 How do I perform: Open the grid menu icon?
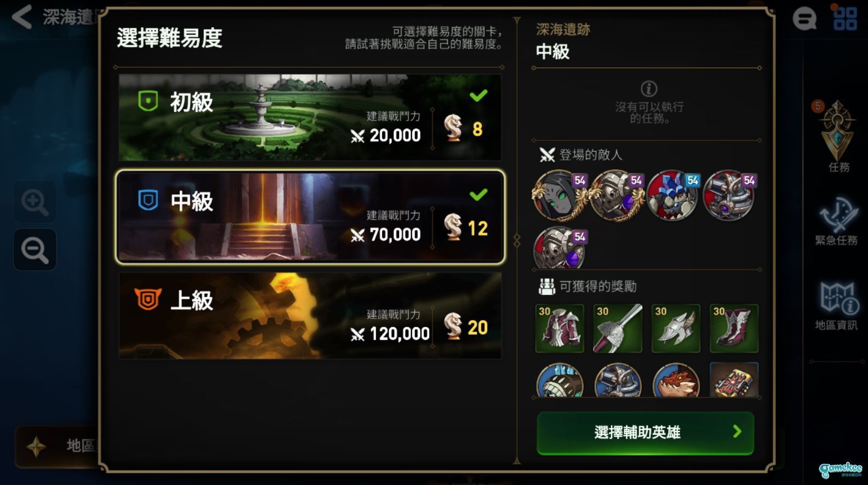pos(844,18)
